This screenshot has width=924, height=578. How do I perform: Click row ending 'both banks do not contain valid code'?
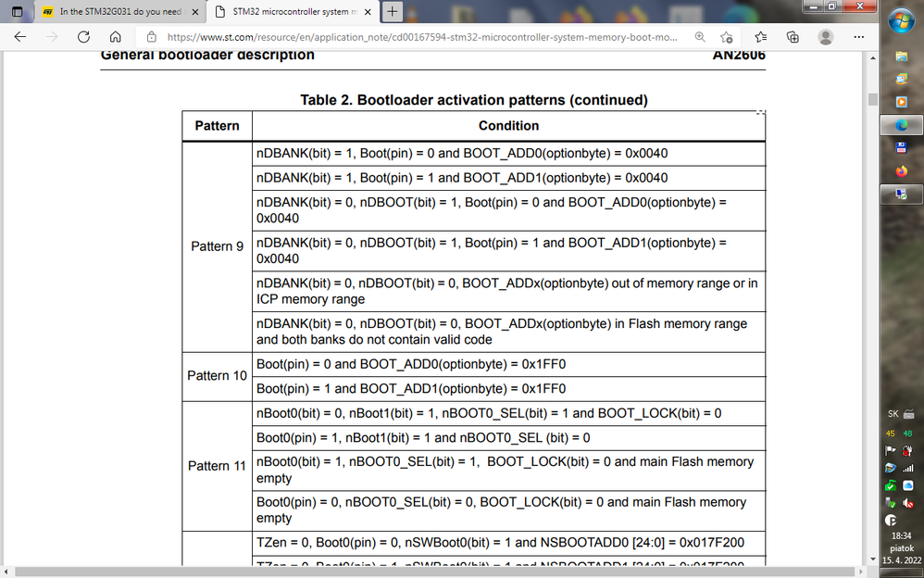(508, 332)
